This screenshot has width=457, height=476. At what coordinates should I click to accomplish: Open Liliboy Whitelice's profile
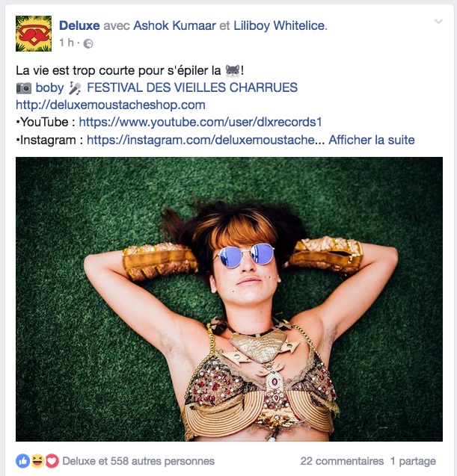[280, 25]
